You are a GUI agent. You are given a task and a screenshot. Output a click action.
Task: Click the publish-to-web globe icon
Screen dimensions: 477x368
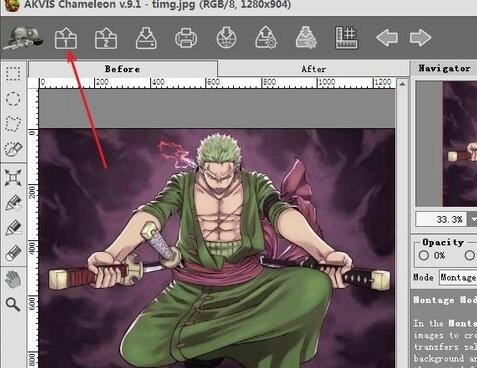(226, 38)
